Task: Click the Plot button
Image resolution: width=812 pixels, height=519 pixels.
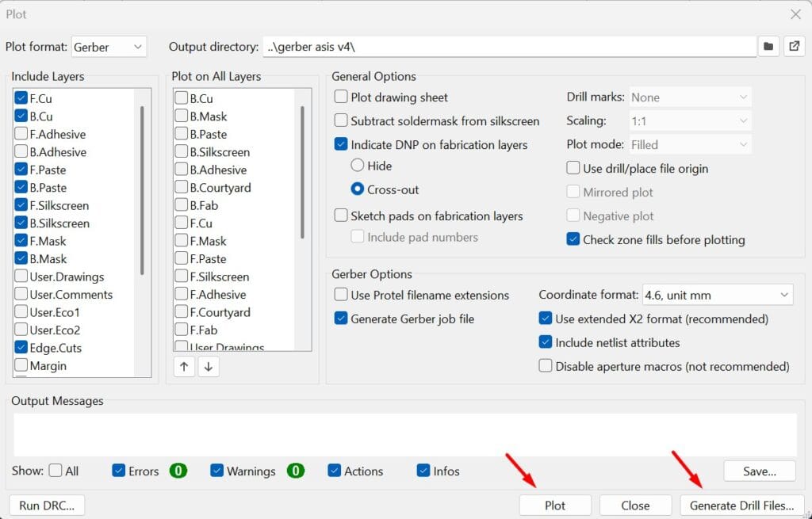Action: (555, 505)
